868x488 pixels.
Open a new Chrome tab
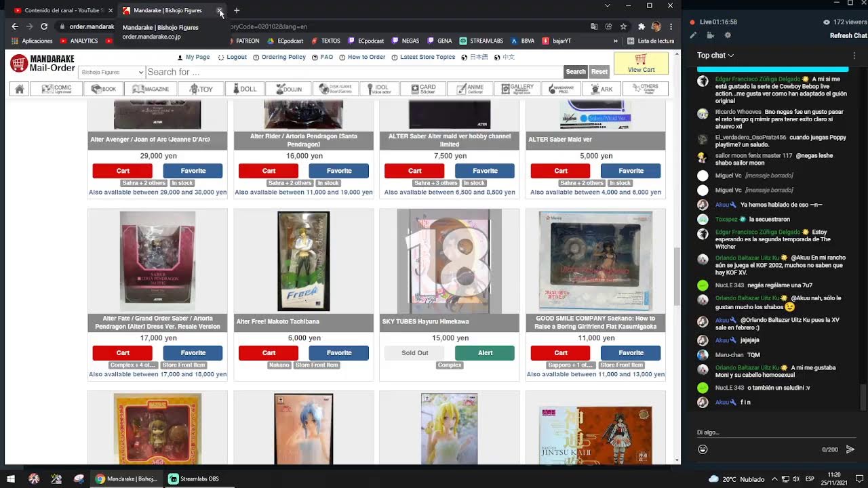pyautogui.click(x=237, y=10)
